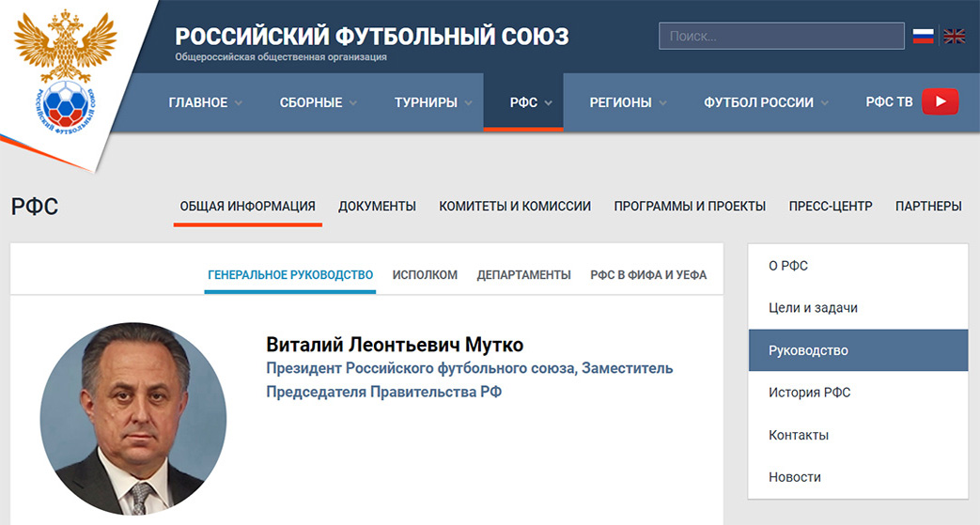This screenshot has height=525, width=980.
Task: Click the РОССИЙСКИЙ ФУТБОЛЬНЫЙ СОЮЗ site title
Action: pos(372,37)
